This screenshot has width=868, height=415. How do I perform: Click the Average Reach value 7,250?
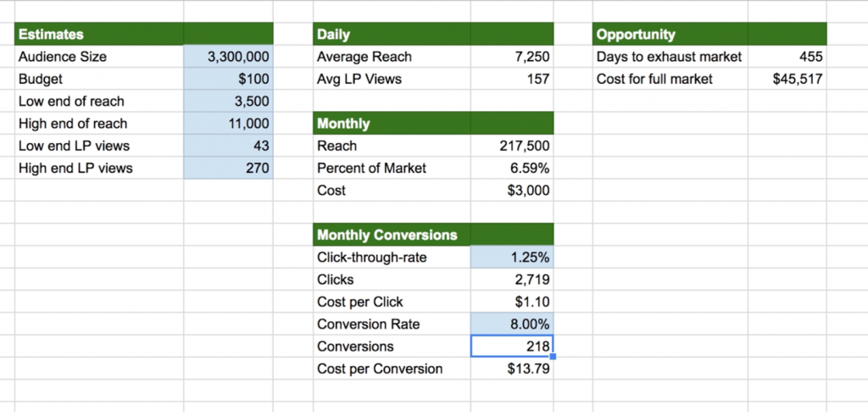click(512, 57)
